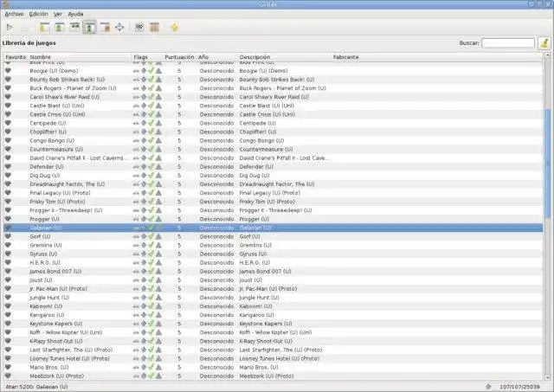The width and height of the screenshot is (554, 392).
Task: Select Keystone Kapers (U) row
Action: click(x=274, y=324)
